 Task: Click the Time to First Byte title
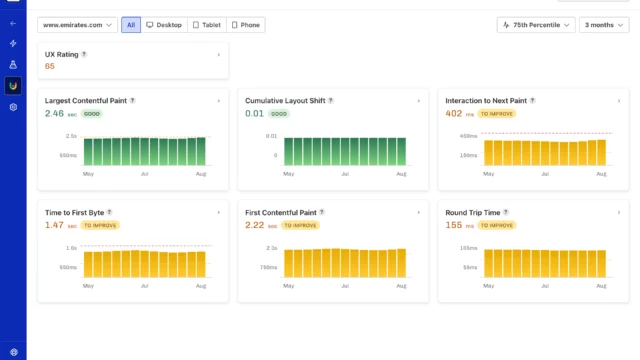coord(74,212)
